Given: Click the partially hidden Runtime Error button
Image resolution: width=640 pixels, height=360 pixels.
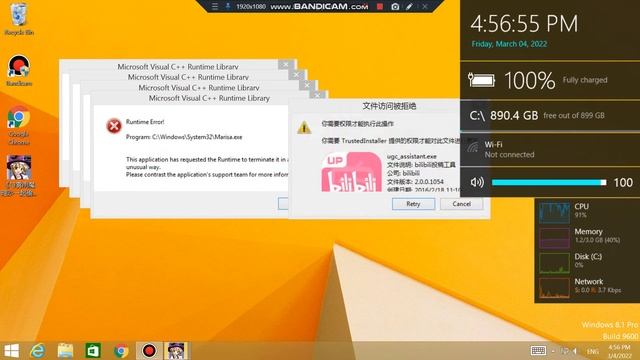Looking at the screenshot, I should coord(283,204).
